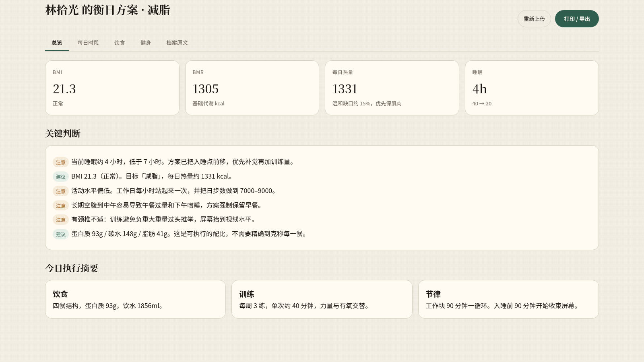Image resolution: width=644 pixels, height=362 pixels.
Task: Click the 注意 tag beside 长期空腹 line
Action: (61, 206)
